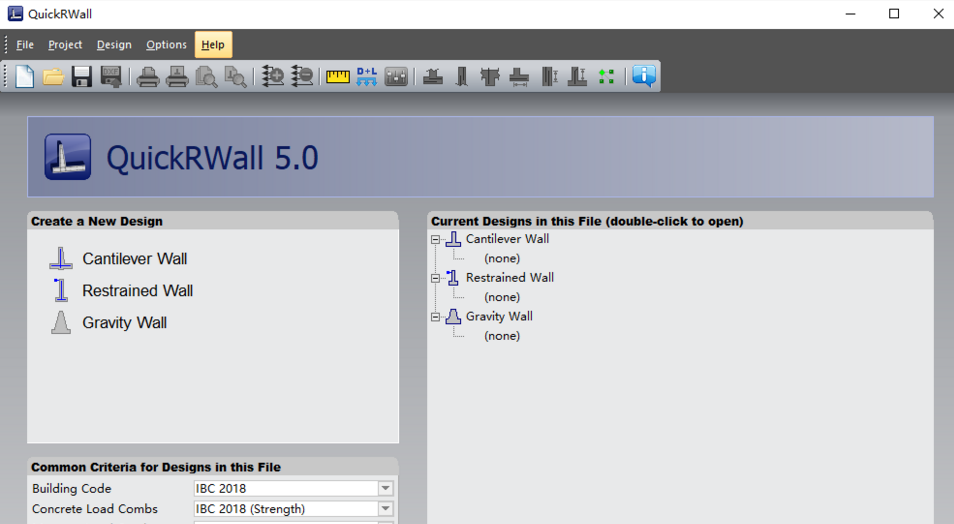The width and height of the screenshot is (954, 524).
Task: Select (none) under Cantilever Wall
Action: pos(502,259)
